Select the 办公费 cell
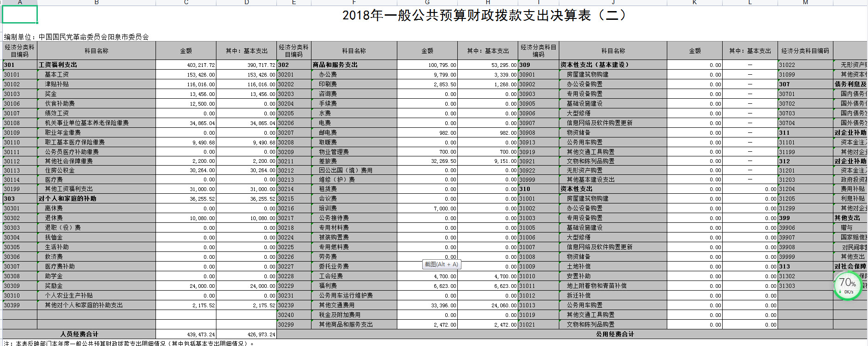The width and height of the screenshot is (868, 346). point(354,75)
